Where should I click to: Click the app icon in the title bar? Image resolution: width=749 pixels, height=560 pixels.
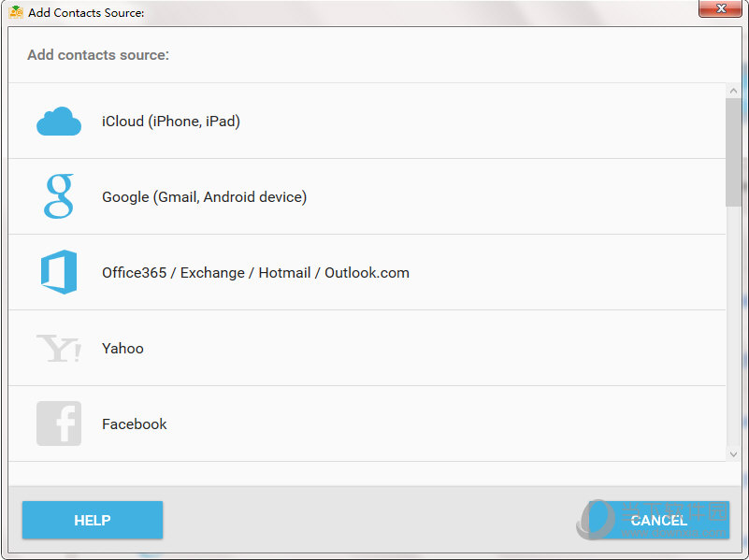[16, 12]
